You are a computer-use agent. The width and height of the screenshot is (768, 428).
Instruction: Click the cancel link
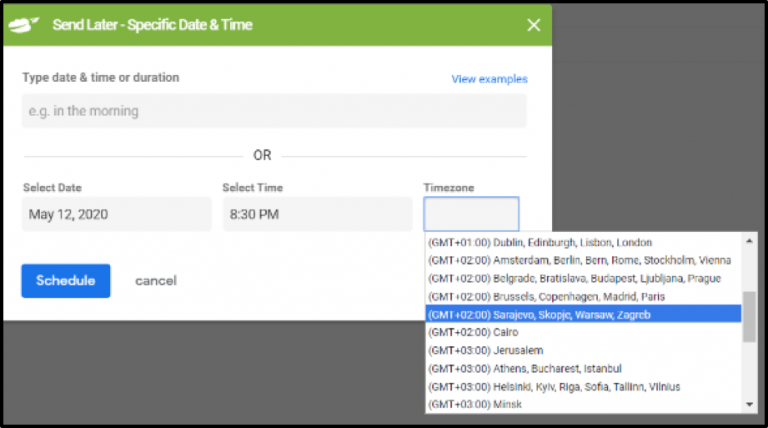[x=156, y=281]
